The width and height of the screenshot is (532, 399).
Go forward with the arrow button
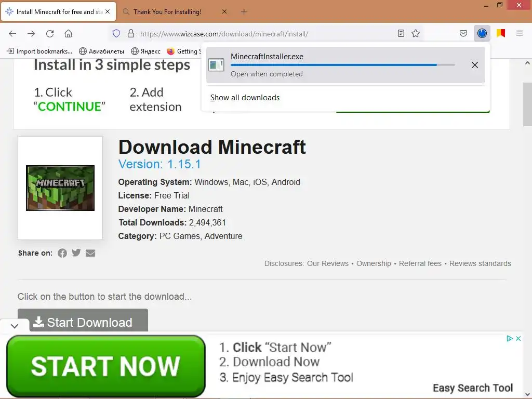tap(31, 34)
